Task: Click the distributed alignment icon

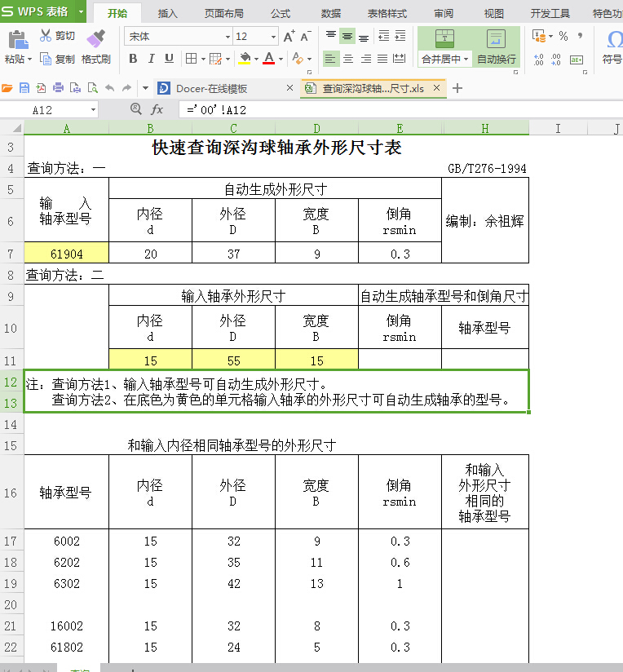Action: [x=399, y=58]
